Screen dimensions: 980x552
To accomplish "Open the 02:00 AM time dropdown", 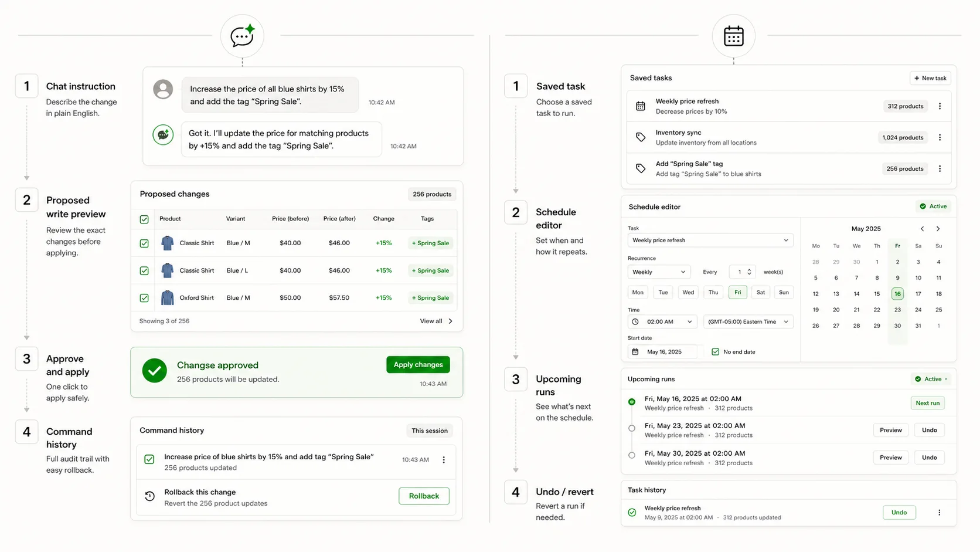I will [x=662, y=321].
